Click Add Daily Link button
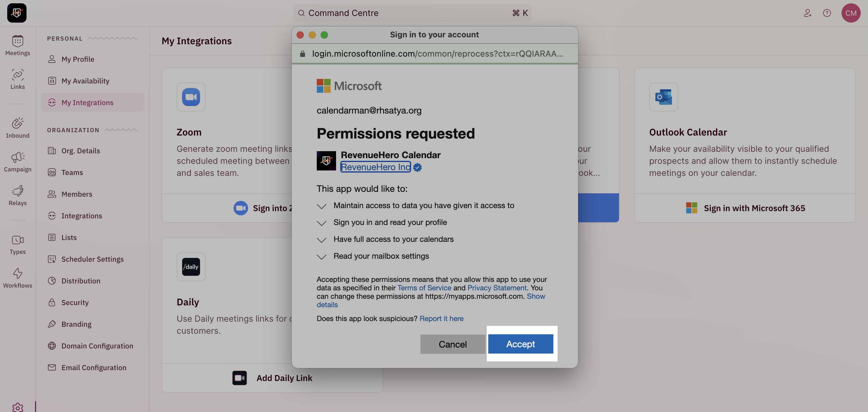This screenshot has width=868, height=412. 272,378
